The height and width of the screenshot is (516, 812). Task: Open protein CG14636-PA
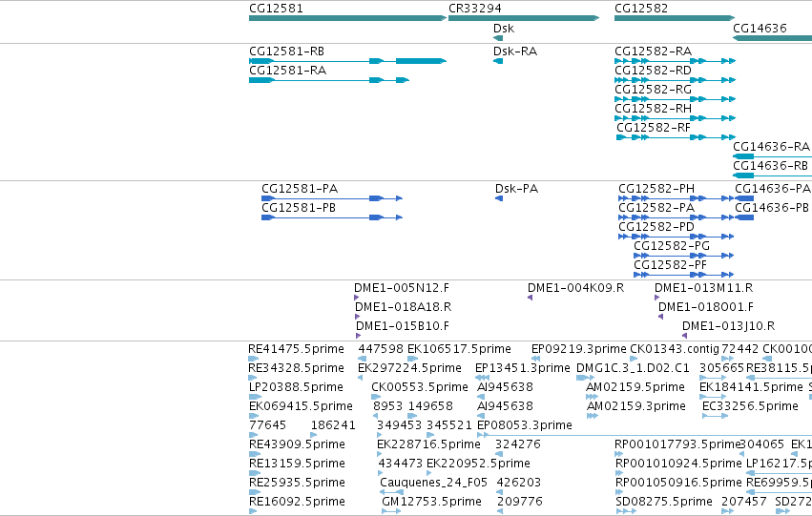(x=744, y=198)
